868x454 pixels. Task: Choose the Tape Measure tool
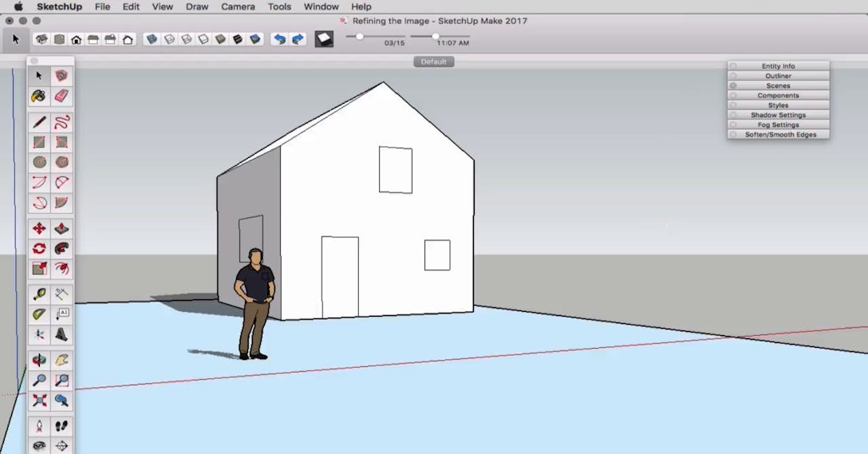[38, 294]
